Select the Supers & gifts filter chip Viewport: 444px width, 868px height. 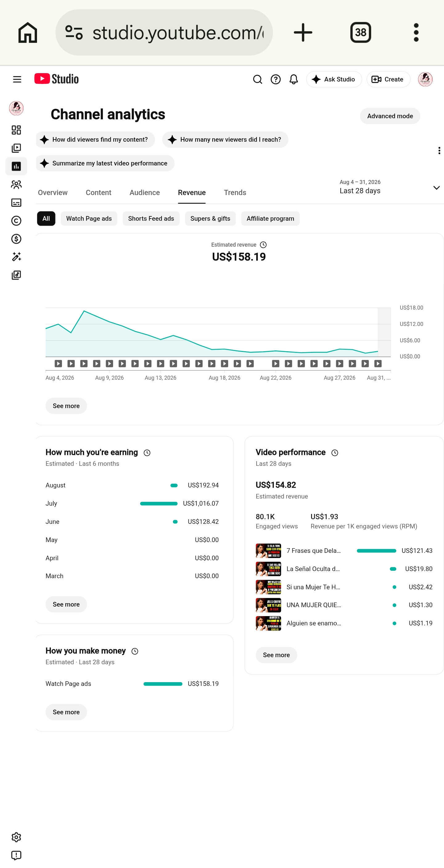click(x=210, y=218)
